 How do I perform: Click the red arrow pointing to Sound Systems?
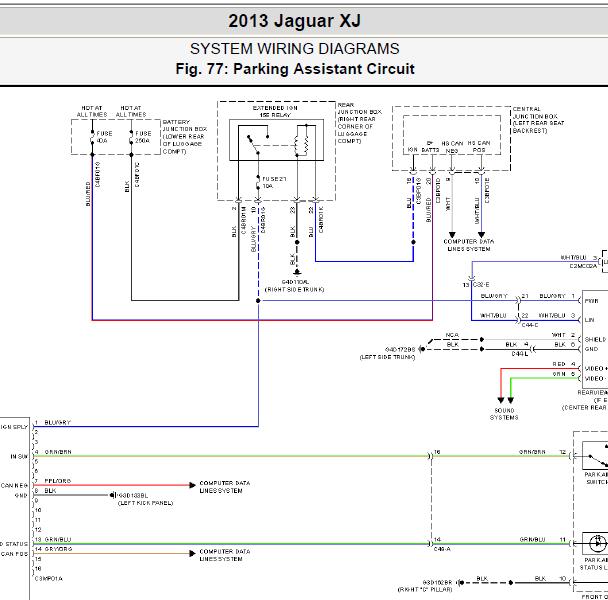coord(501,400)
